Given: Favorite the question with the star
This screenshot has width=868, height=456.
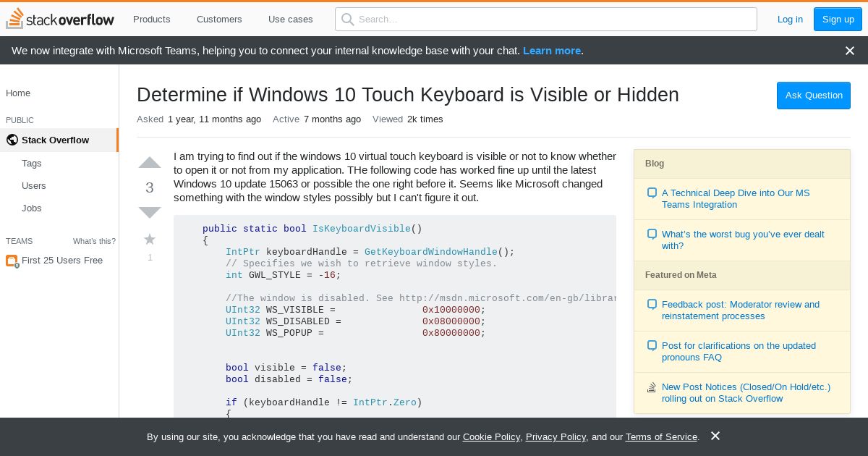Looking at the screenshot, I should point(150,239).
